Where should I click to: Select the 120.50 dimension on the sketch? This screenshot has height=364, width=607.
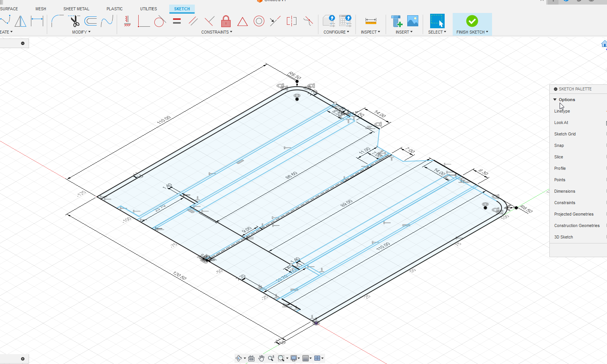click(x=179, y=276)
